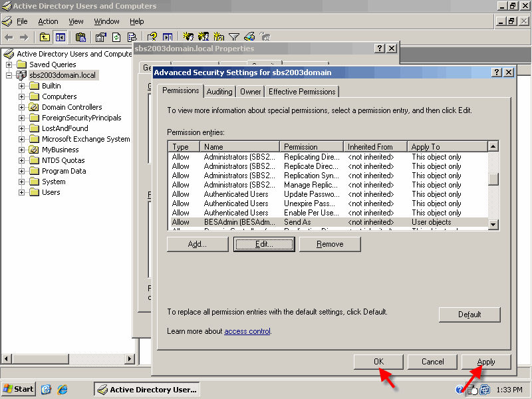Click the permission list scroll-up arrow
The width and height of the screenshot is (532, 399).
pos(493,146)
